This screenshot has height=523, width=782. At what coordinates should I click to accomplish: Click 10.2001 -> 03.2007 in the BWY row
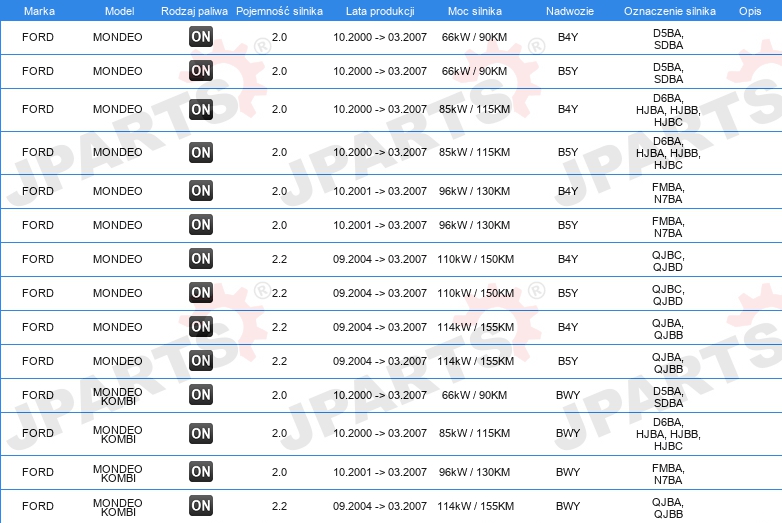(x=380, y=472)
